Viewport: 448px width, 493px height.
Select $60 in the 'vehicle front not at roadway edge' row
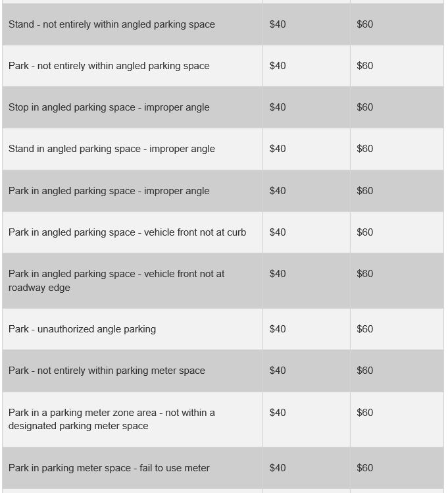(364, 274)
